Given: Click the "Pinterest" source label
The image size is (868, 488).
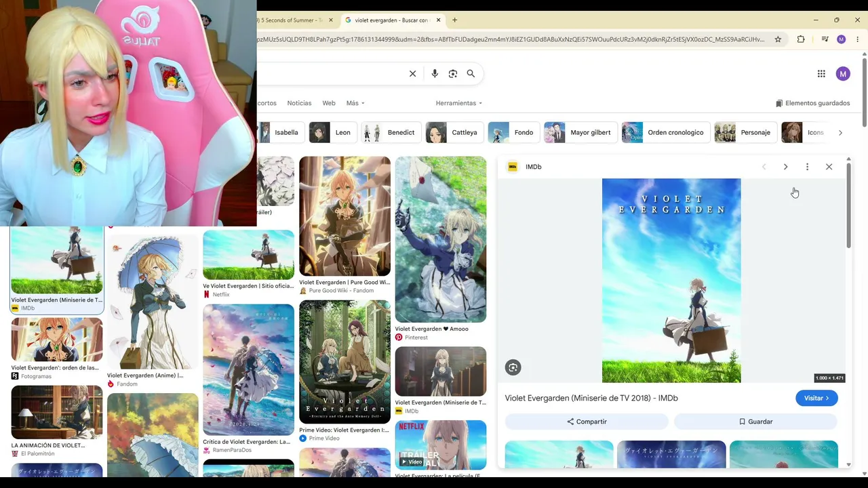Looking at the screenshot, I should (416, 338).
